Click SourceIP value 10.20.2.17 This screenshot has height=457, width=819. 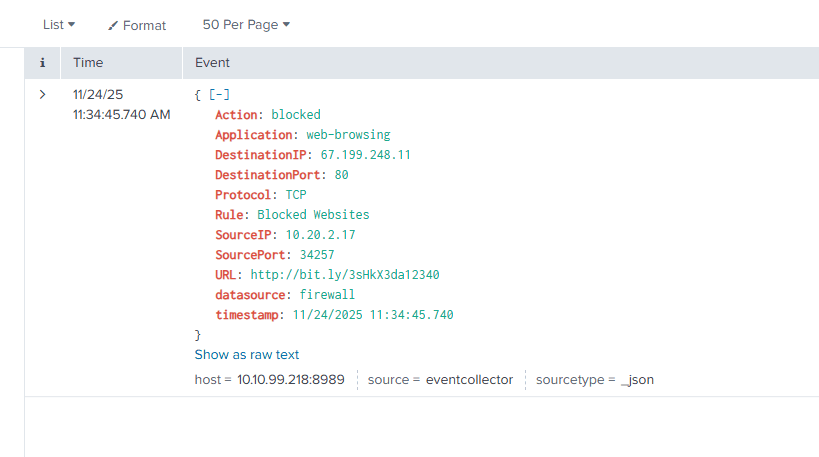320,235
